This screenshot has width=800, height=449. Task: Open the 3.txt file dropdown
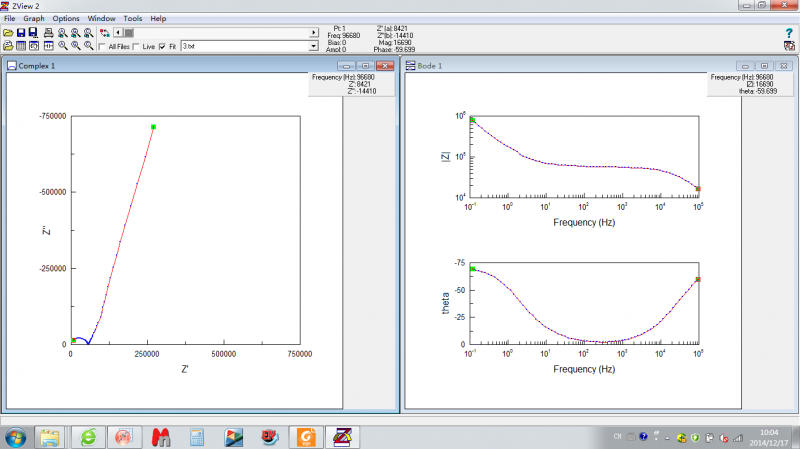[313, 46]
